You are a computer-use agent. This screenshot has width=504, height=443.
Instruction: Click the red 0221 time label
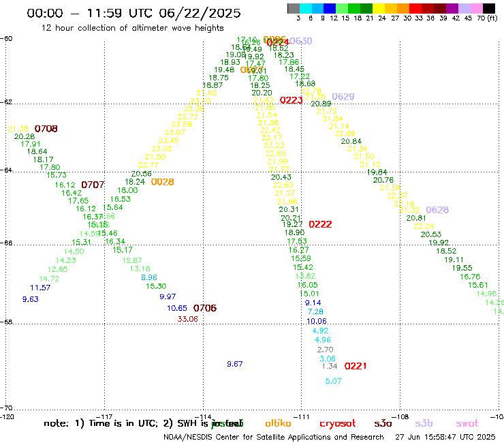355,366
